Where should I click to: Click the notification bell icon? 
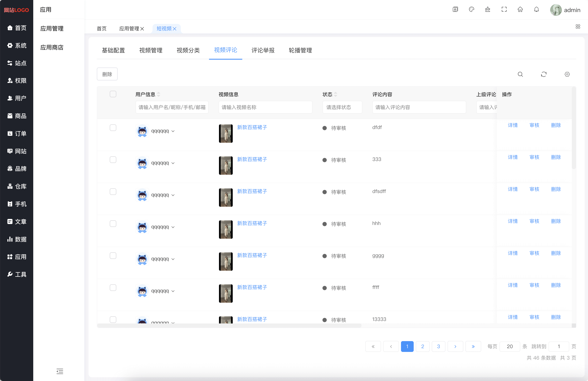(x=536, y=9)
